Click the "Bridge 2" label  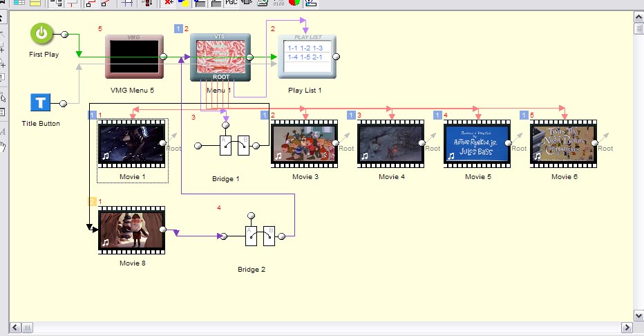click(252, 270)
